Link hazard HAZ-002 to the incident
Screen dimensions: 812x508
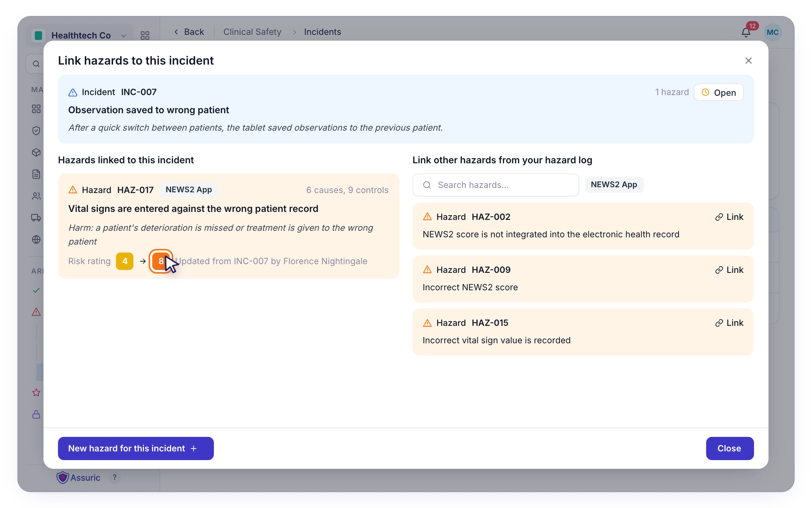[729, 217]
